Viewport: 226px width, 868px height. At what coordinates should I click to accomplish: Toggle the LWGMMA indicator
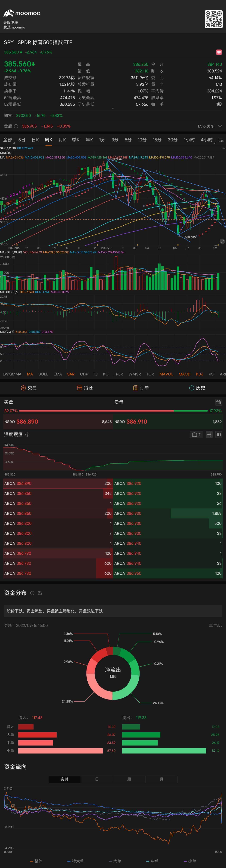click(x=12, y=374)
